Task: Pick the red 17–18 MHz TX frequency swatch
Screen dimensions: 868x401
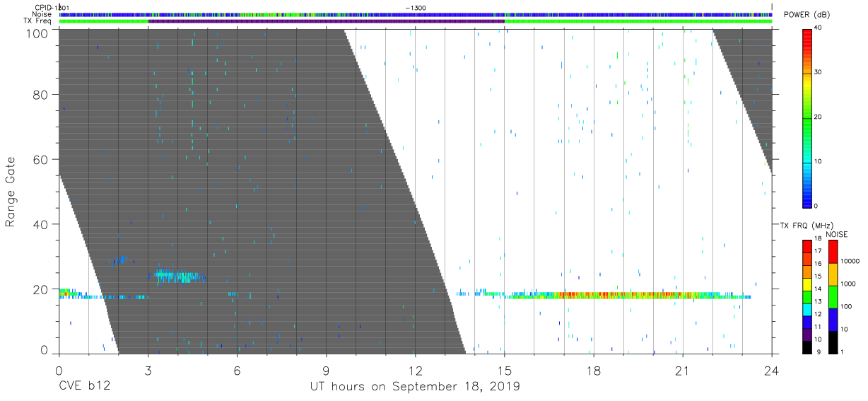Action: pyautogui.click(x=807, y=246)
